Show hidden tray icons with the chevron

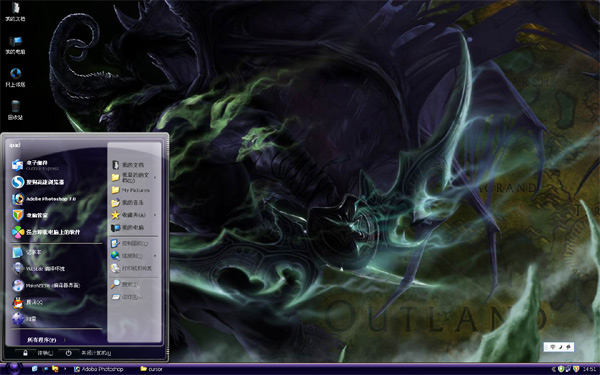click(554, 369)
